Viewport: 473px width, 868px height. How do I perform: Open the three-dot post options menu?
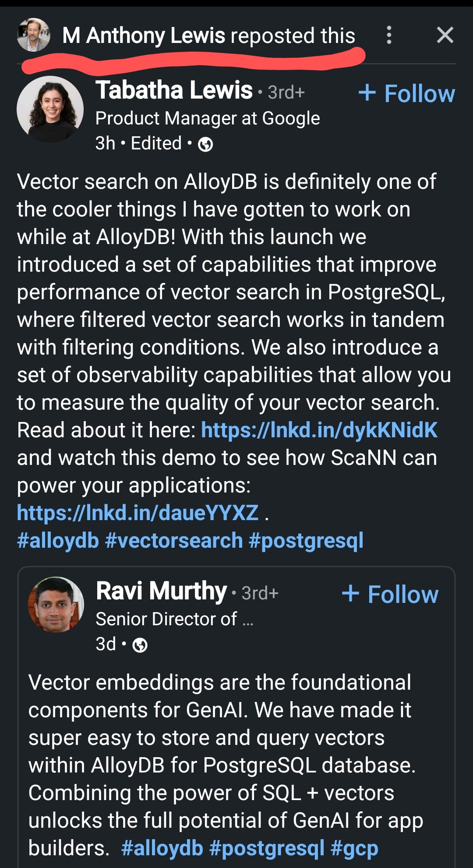(389, 35)
